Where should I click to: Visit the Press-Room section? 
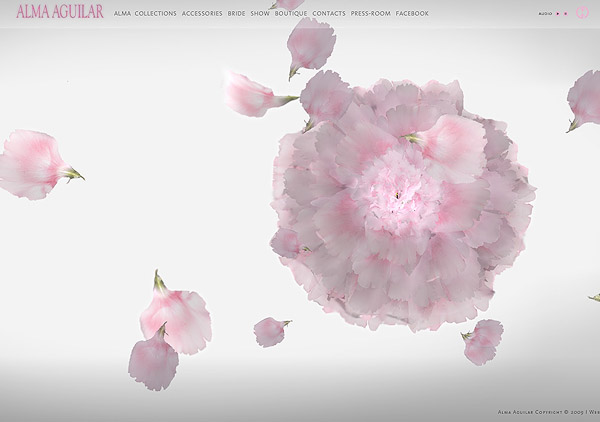[x=370, y=13]
